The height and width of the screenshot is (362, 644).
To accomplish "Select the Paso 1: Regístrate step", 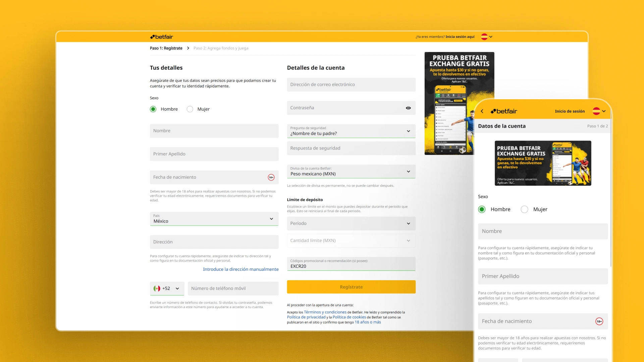I will pos(166,48).
